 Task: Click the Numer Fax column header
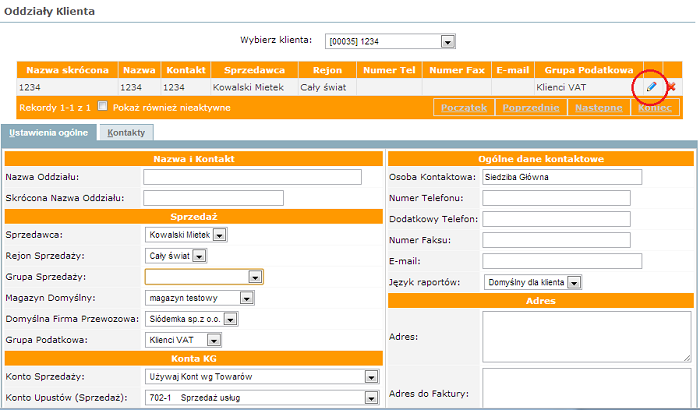click(457, 70)
